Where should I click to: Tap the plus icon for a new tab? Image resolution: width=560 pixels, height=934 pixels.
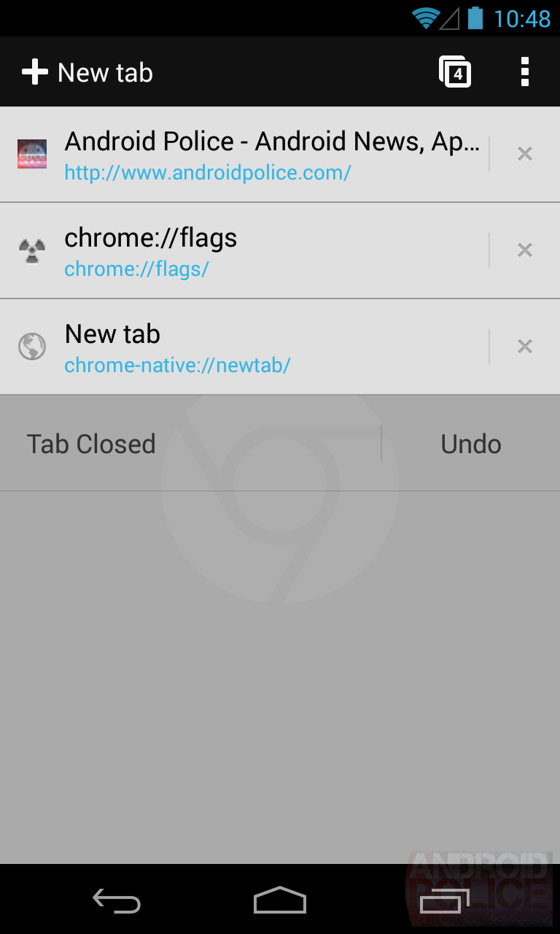tap(34, 72)
